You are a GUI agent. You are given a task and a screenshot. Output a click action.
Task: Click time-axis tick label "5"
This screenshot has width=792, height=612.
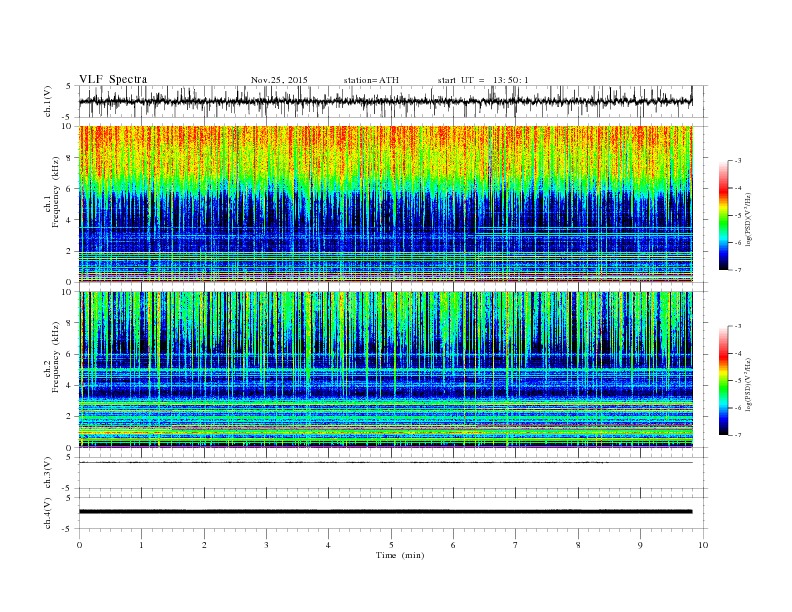[391, 545]
